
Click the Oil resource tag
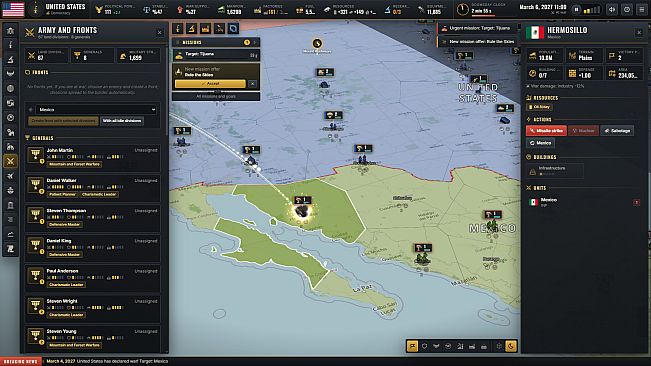tap(539, 107)
